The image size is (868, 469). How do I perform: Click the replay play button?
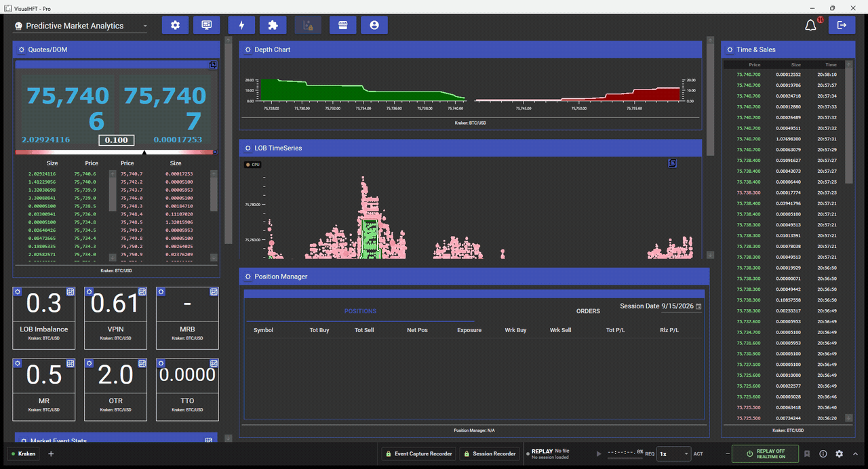(598, 454)
